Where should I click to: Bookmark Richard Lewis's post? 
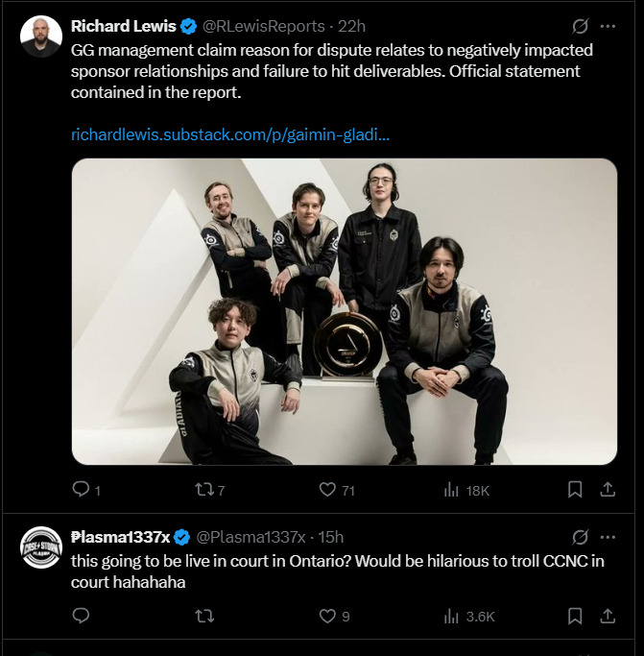click(575, 490)
